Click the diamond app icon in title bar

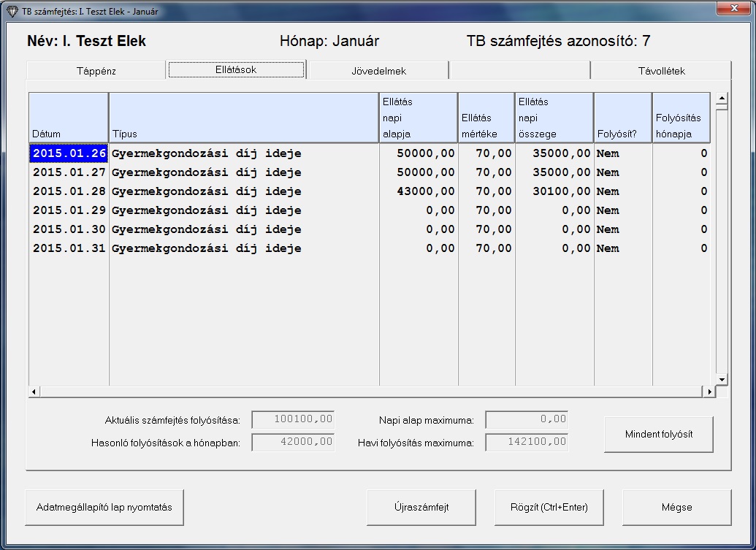coord(11,12)
